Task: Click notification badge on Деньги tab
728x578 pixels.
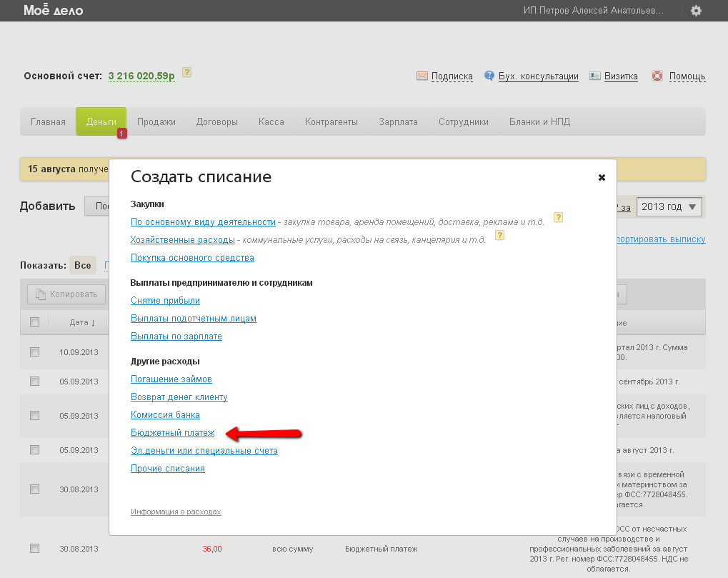Action: pyautogui.click(x=121, y=133)
